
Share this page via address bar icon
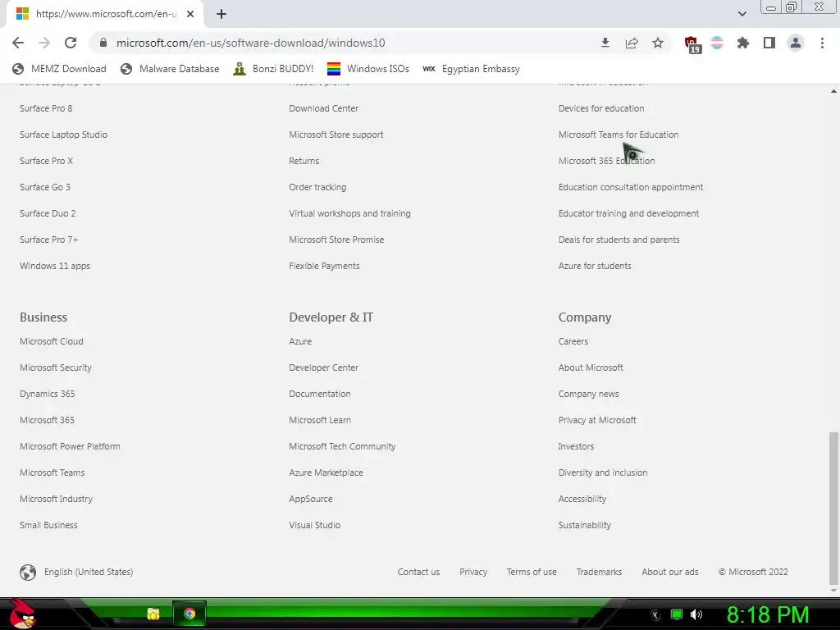click(632, 43)
